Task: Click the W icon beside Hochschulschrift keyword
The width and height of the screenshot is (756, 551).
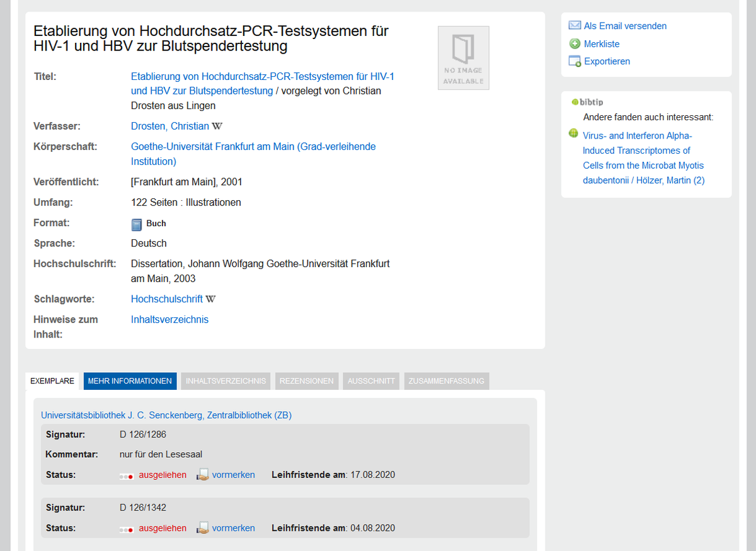Action: (210, 298)
